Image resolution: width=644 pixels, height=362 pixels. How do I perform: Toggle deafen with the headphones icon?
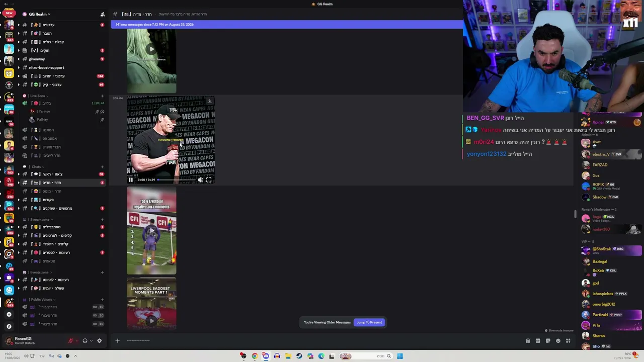(85, 341)
